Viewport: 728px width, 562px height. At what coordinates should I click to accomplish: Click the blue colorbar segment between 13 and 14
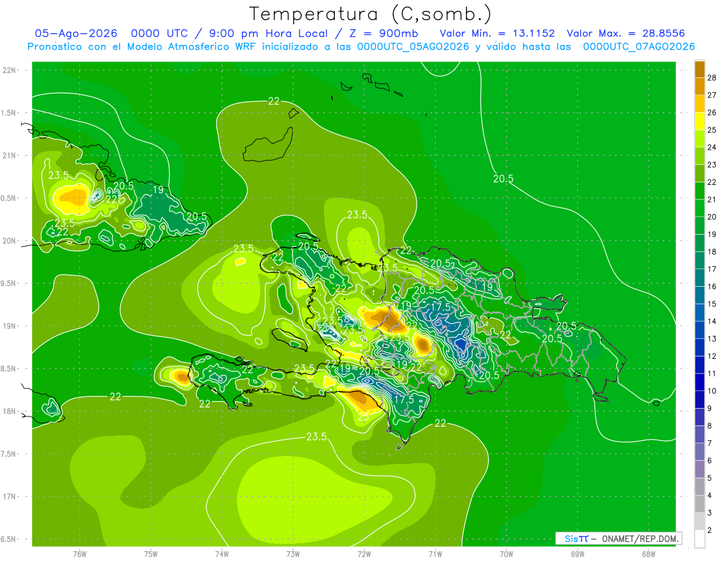click(699, 330)
